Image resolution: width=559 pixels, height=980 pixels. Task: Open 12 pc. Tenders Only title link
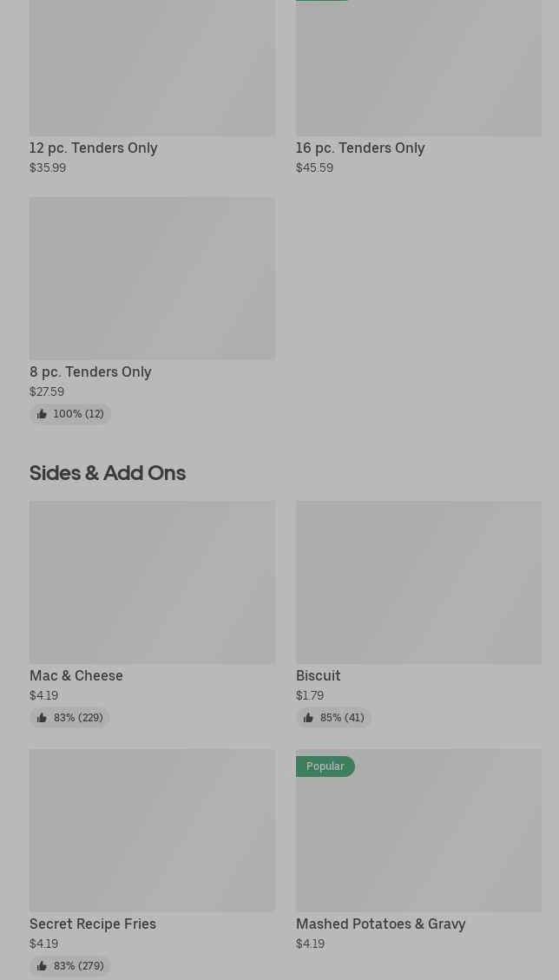pyautogui.click(x=94, y=148)
